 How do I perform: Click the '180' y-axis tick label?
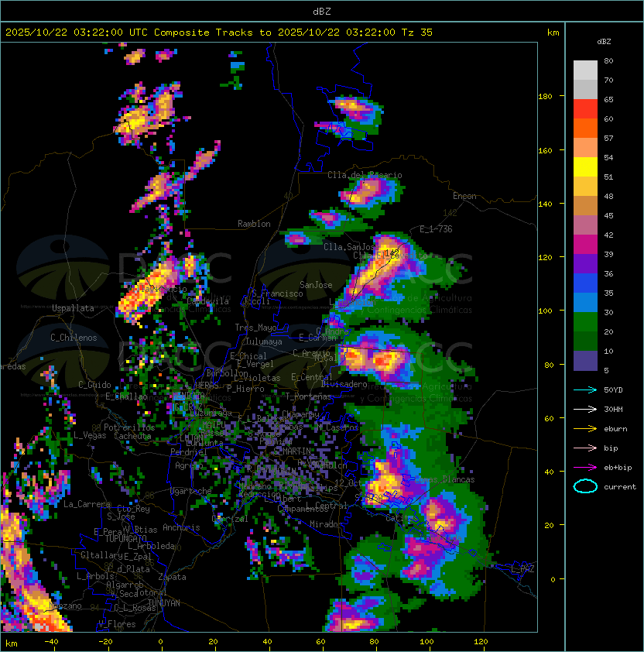pyautogui.click(x=545, y=97)
